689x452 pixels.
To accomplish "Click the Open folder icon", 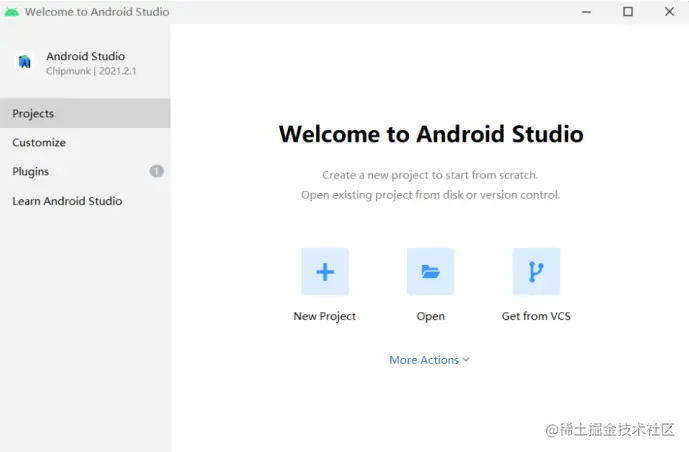I will pos(430,272).
